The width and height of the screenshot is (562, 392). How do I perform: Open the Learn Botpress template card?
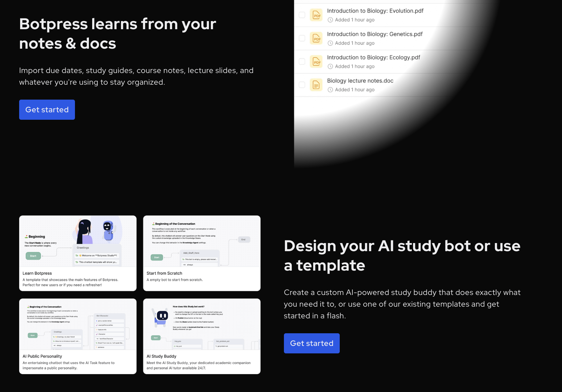point(78,253)
